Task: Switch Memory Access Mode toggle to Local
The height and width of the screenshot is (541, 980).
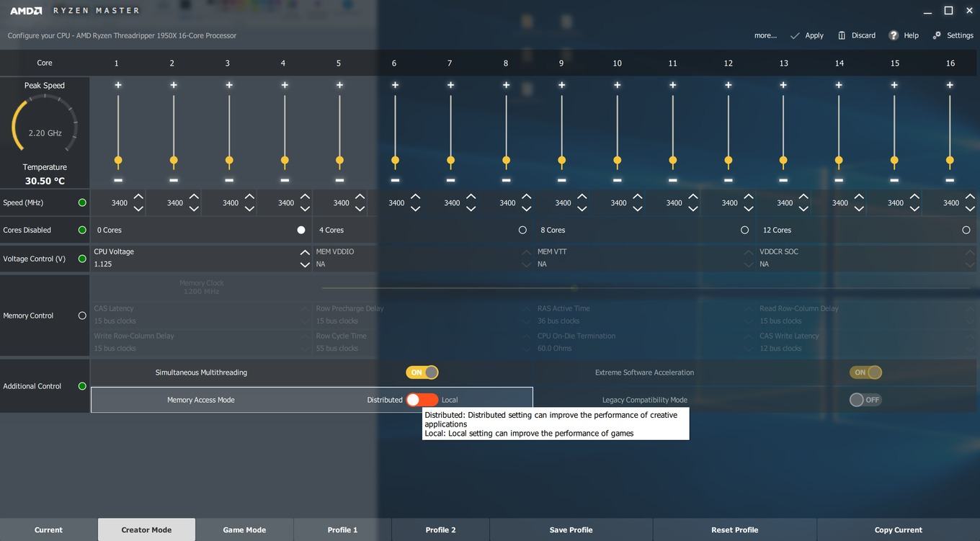Action: click(x=422, y=400)
